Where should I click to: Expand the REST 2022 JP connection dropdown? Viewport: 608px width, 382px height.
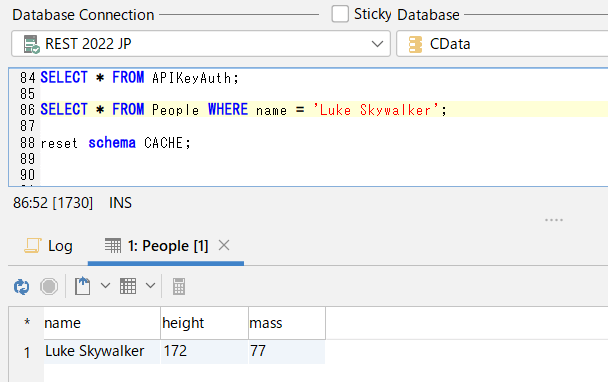pos(377,44)
